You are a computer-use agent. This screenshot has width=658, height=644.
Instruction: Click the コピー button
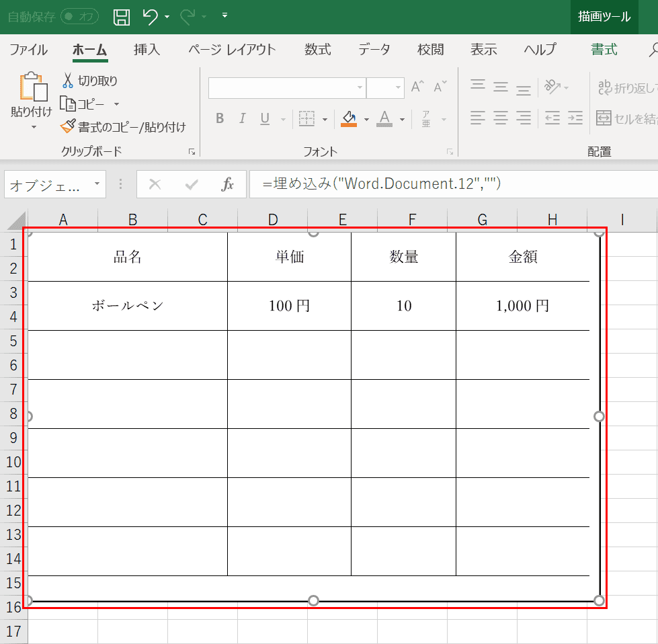[x=82, y=104]
